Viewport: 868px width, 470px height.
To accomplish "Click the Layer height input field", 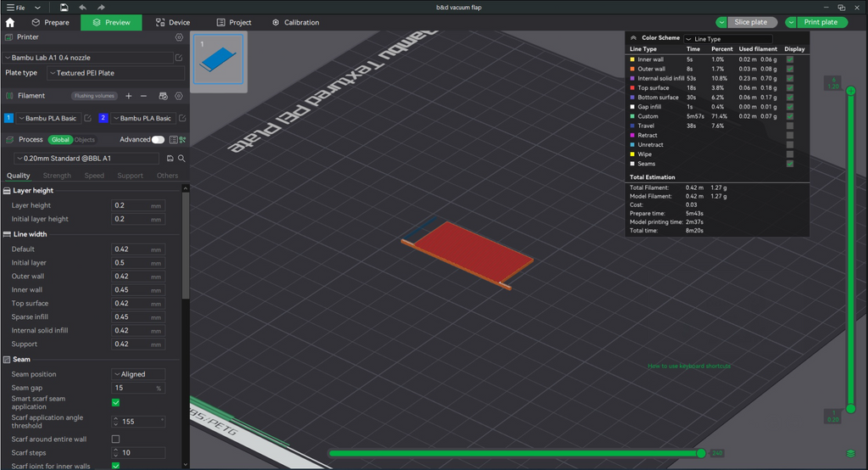I will pyautogui.click(x=138, y=205).
